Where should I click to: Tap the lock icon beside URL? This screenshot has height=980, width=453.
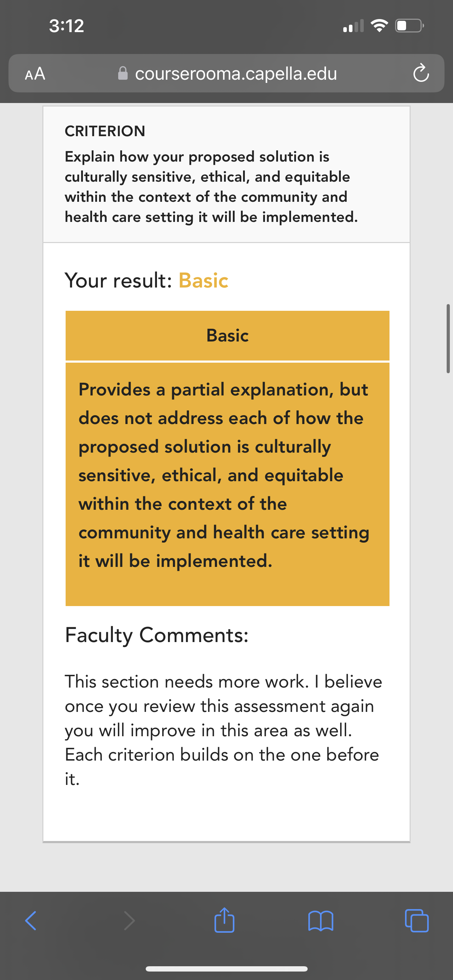pyautogui.click(x=123, y=73)
